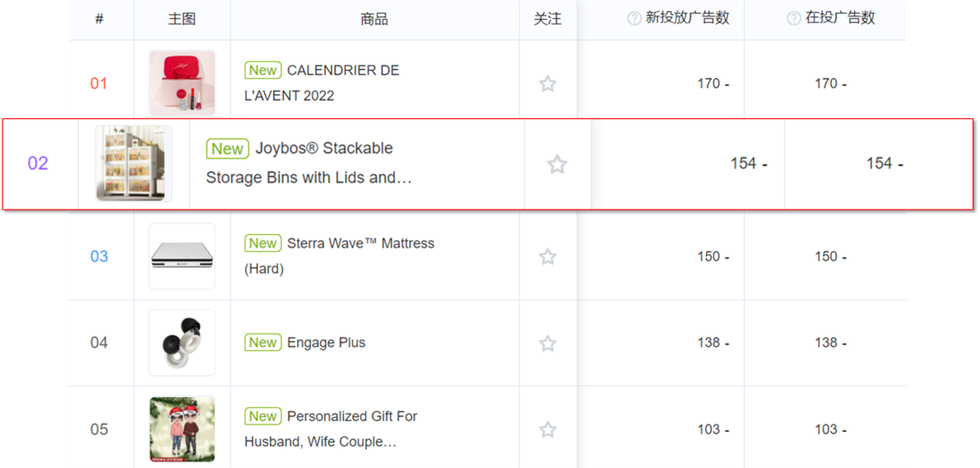Image resolution: width=980 pixels, height=468 pixels.
Task: Star the CALENDRIER DE L'AVENT 2022 product
Action: [547, 83]
